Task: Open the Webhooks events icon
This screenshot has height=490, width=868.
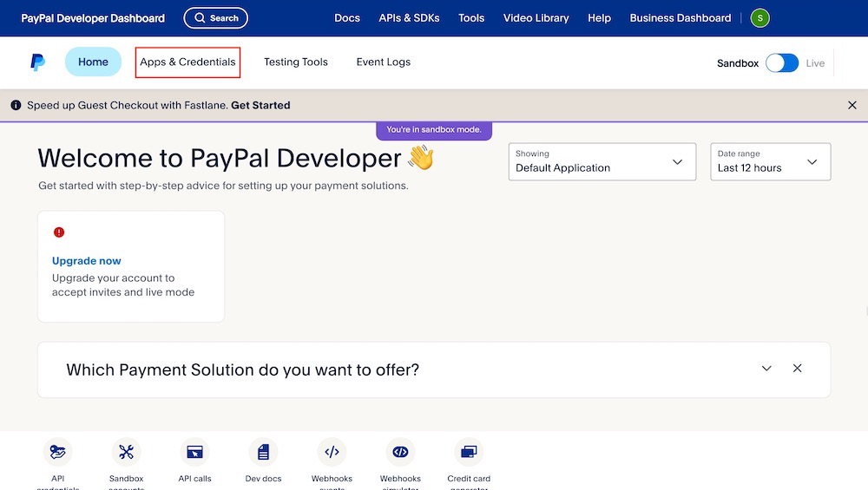Action: pyautogui.click(x=332, y=452)
